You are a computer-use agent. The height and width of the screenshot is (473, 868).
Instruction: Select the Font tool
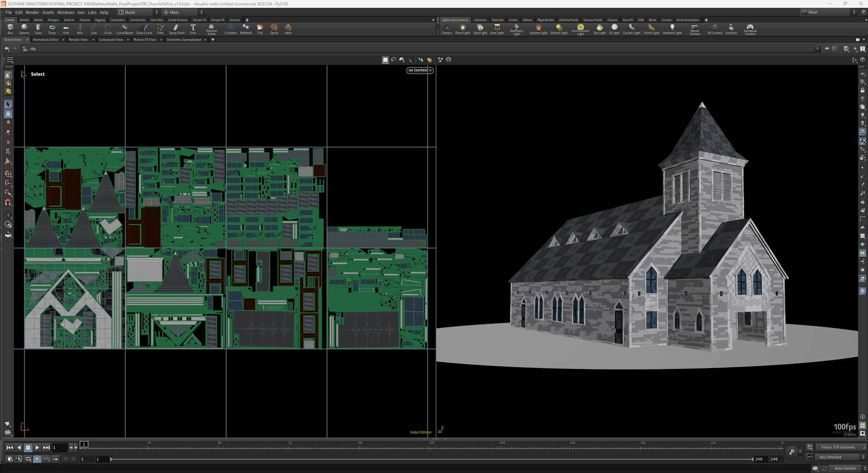193,29
